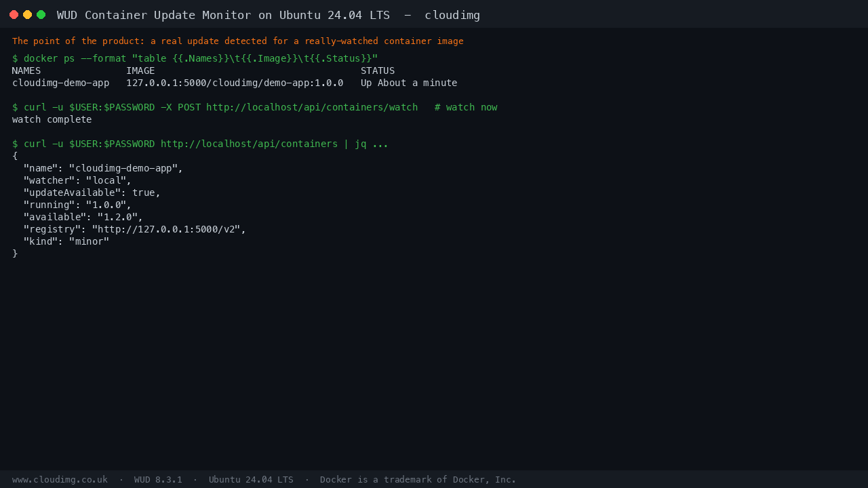
Task: Click the closing curly brace of JSON output
Action: click(x=15, y=253)
